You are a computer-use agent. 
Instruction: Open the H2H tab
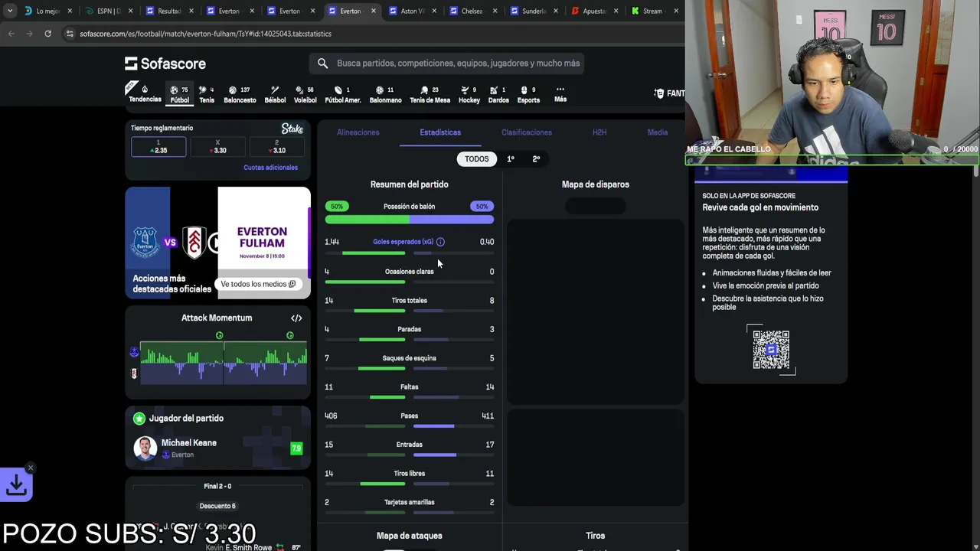point(599,132)
